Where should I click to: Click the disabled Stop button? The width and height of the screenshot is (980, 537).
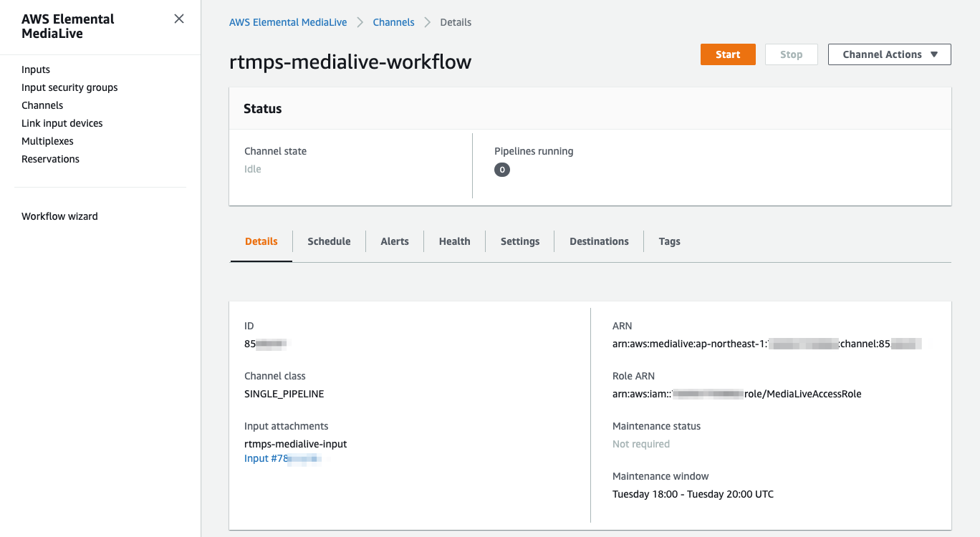pyautogui.click(x=791, y=54)
